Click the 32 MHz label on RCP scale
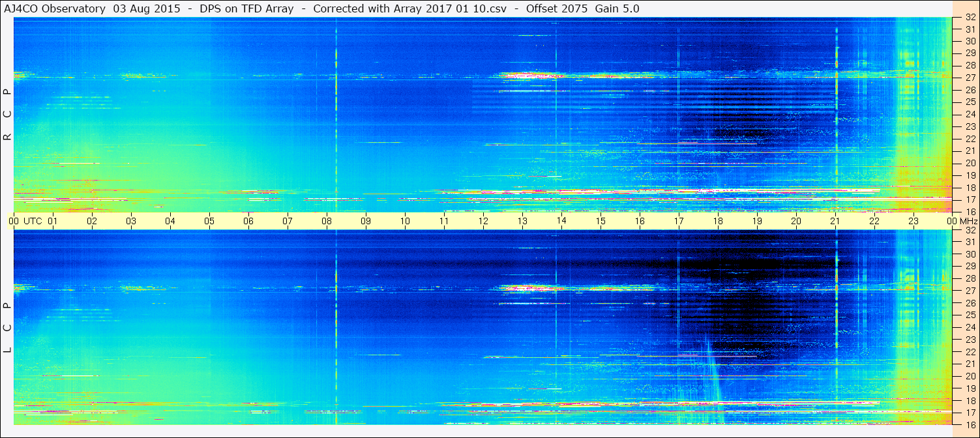 (x=970, y=17)
